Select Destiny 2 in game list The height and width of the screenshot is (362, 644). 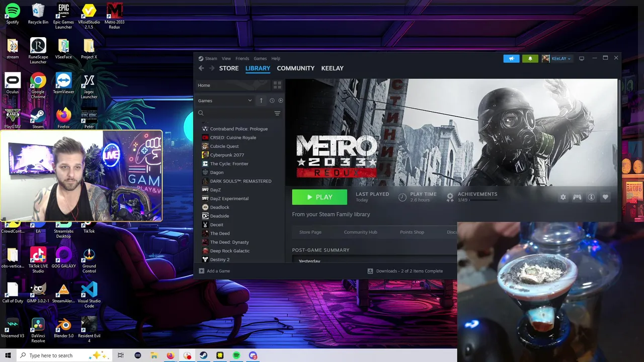(x=219, y=259)
